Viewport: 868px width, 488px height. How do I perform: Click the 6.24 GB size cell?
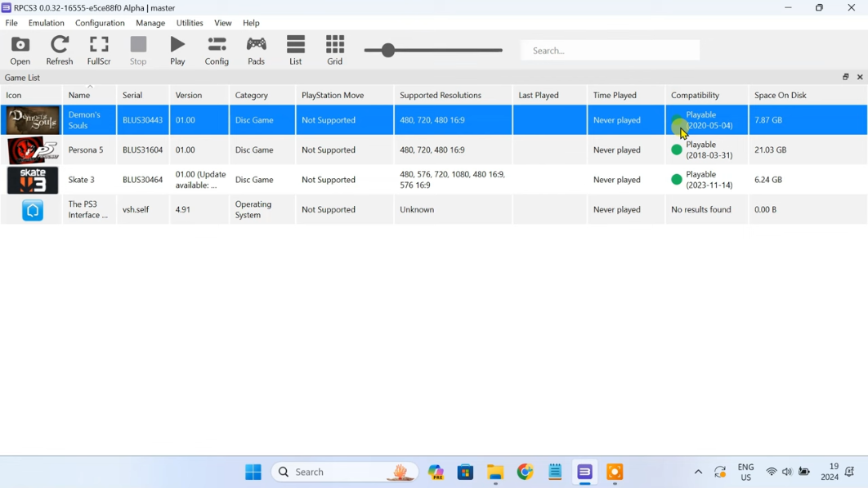(808, 180)
